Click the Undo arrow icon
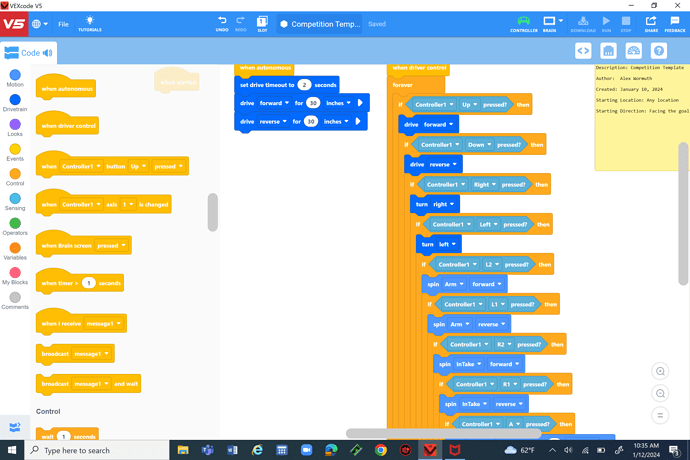 [222, 24]
